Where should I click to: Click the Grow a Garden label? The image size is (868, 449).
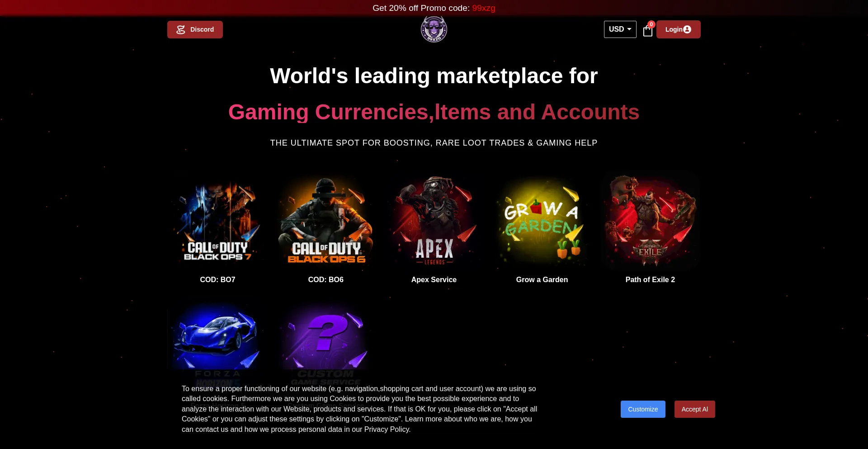542,280
